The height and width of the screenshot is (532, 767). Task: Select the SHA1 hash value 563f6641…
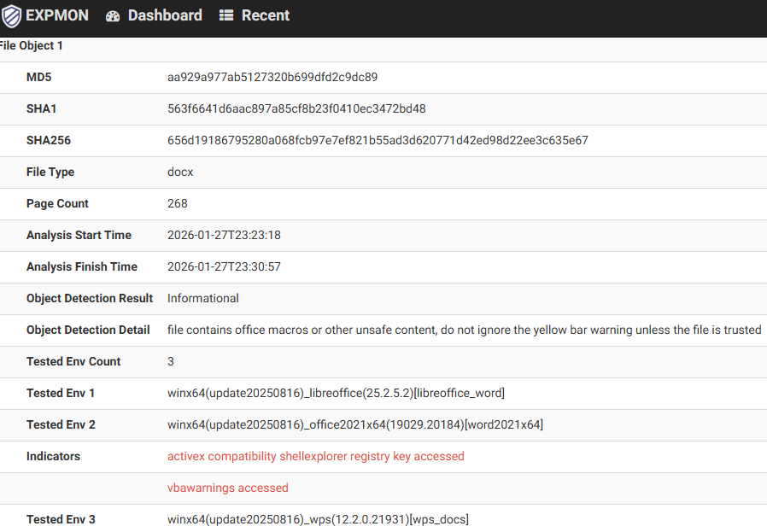pyautogui.click(x=296, y=108)
